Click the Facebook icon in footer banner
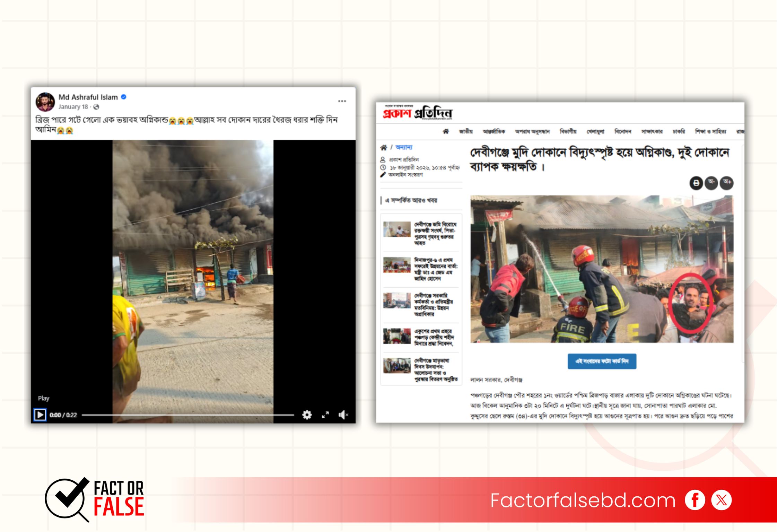The image size is (777, 532). [x=695, y=500]
